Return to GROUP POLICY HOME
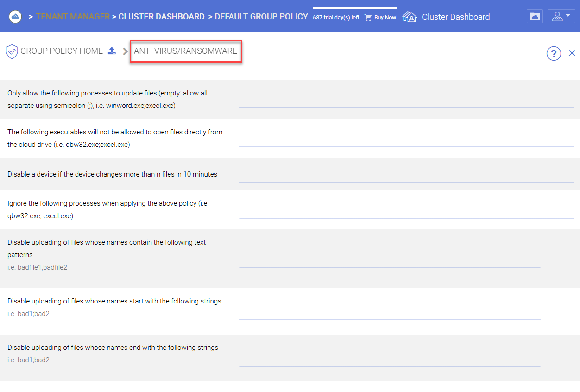Image resolution: width=580 pixels, height=392 pixels. click(x=62, y=51)
